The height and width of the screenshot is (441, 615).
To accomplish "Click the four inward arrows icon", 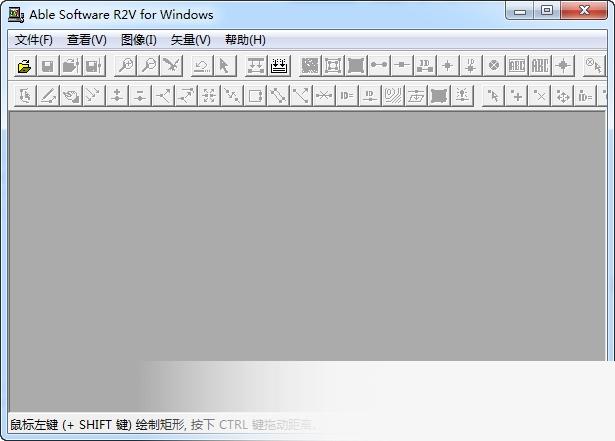I will tap(209, 96).
